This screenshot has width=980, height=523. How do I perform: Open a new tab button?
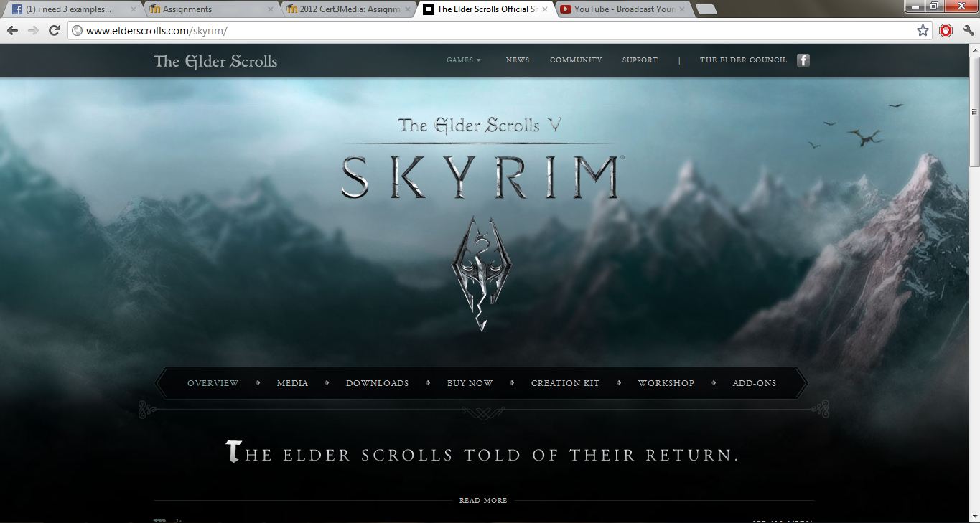pyautogui.click(x=706, y=9)
